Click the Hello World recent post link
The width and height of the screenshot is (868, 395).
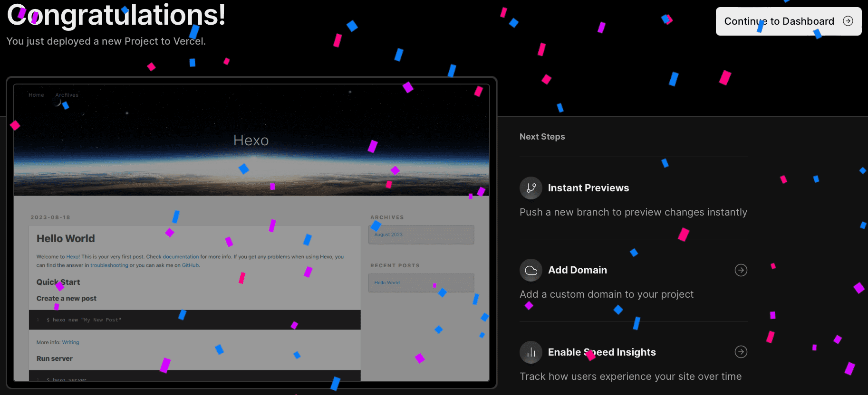point(387,282)
